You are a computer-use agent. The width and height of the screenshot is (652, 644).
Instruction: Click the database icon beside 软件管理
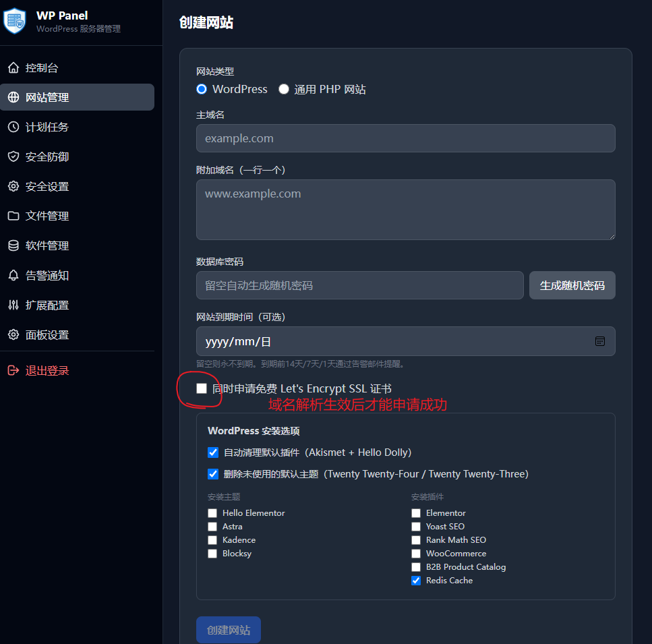13,245
